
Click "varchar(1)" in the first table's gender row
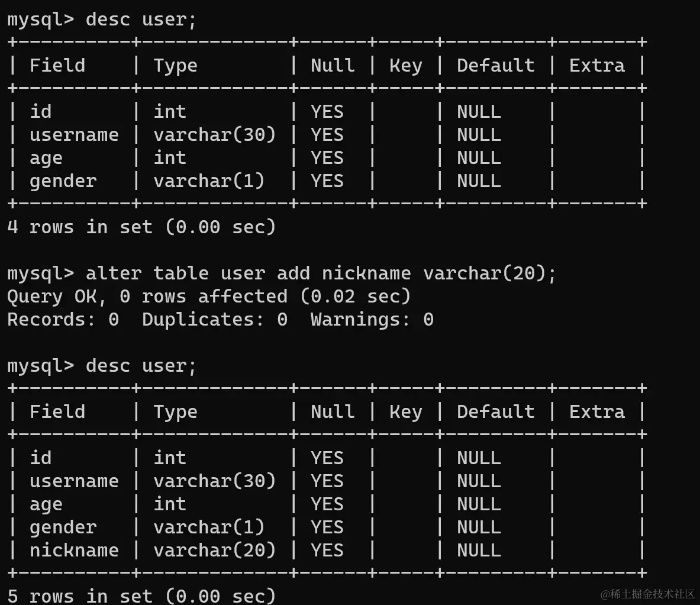[x=208, y=181]
